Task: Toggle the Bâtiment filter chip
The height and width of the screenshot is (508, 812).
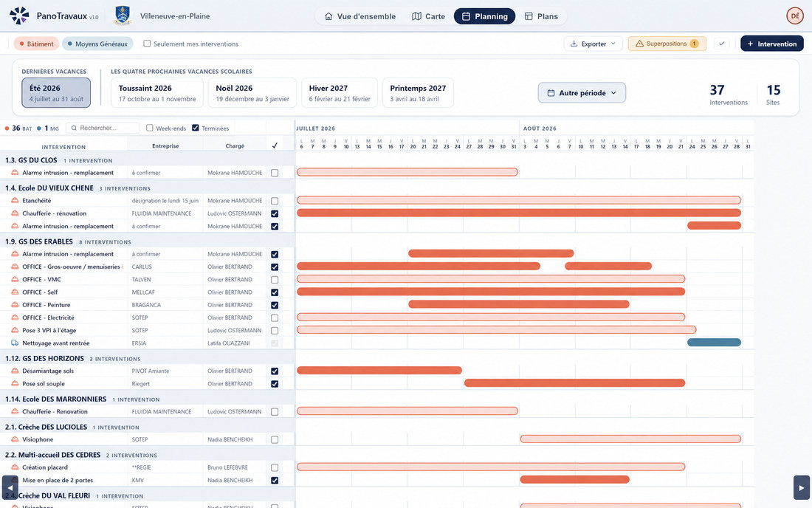Action: click(x=36, y=44)
